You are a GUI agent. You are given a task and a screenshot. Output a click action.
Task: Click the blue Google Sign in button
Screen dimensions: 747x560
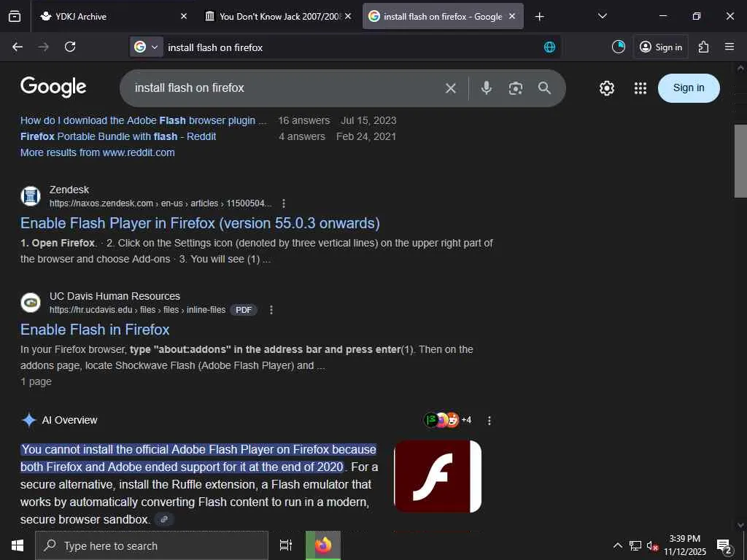(x=689, y=88)
